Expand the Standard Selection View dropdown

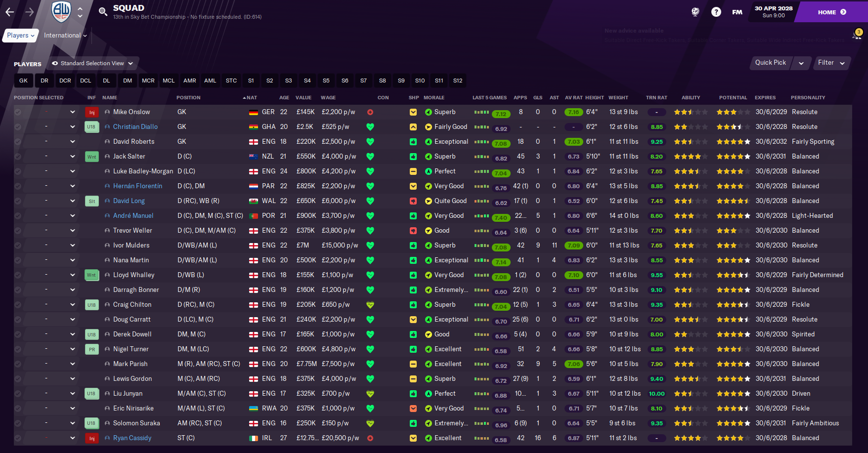click(93, 63)
